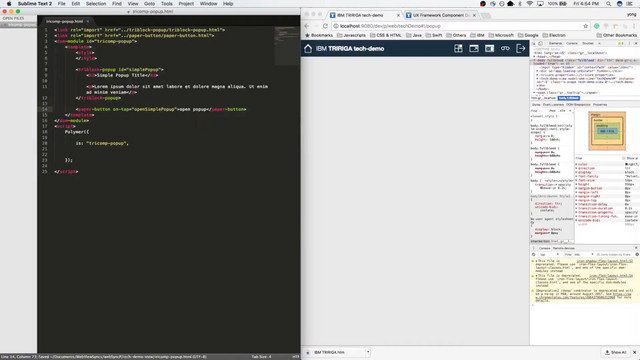Switch to the tricomp-popup.html editor tab
The height and width of the screenshot is (360, 640).
click(x=64, y=21)
